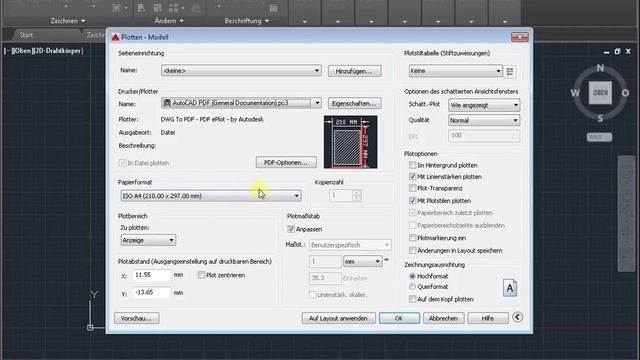Click the Y plot offset field
The image size is (640, 360).
click(x=151, y=293)
